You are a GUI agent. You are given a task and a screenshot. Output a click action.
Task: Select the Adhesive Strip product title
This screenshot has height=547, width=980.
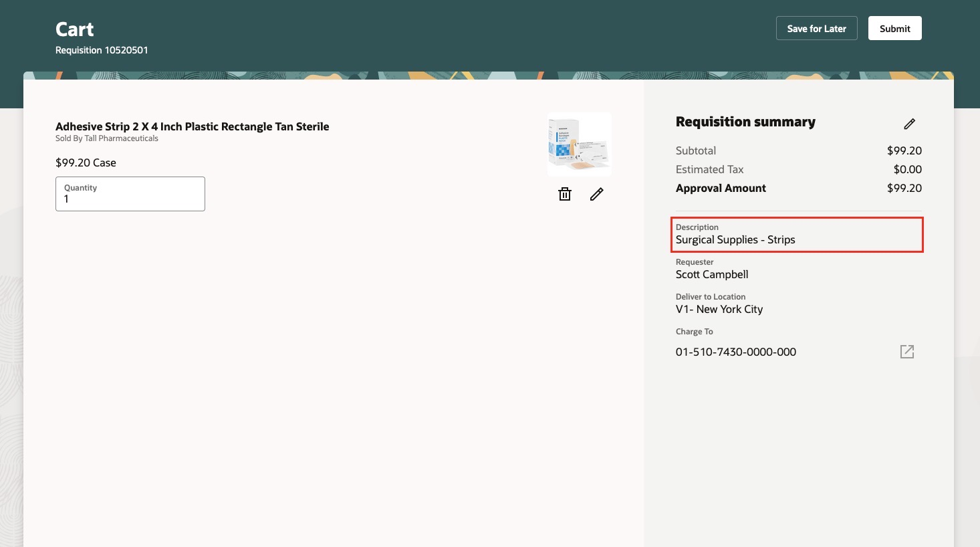coord(193,126)
